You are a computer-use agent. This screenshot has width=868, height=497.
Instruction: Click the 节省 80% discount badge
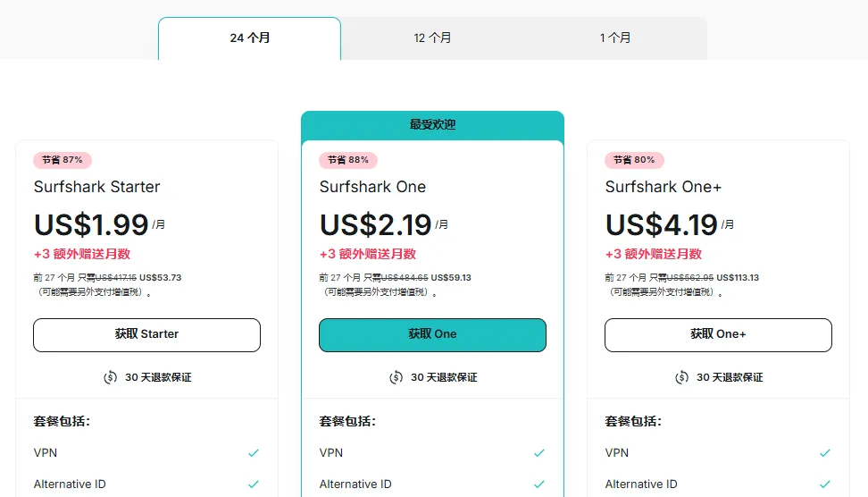[x=634, y=160]
